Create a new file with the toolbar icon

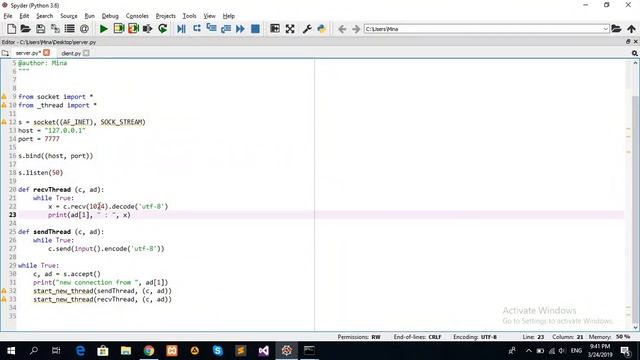click(11, 29)
